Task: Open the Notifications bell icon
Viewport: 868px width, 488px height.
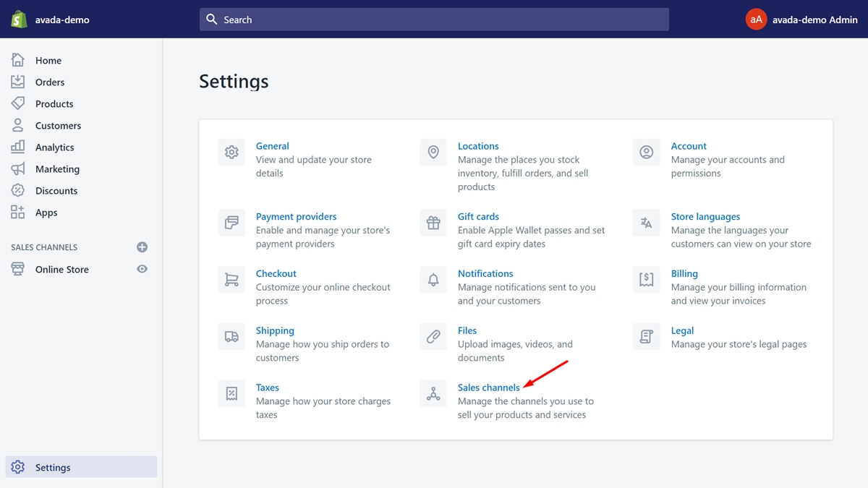Action: 433,280
